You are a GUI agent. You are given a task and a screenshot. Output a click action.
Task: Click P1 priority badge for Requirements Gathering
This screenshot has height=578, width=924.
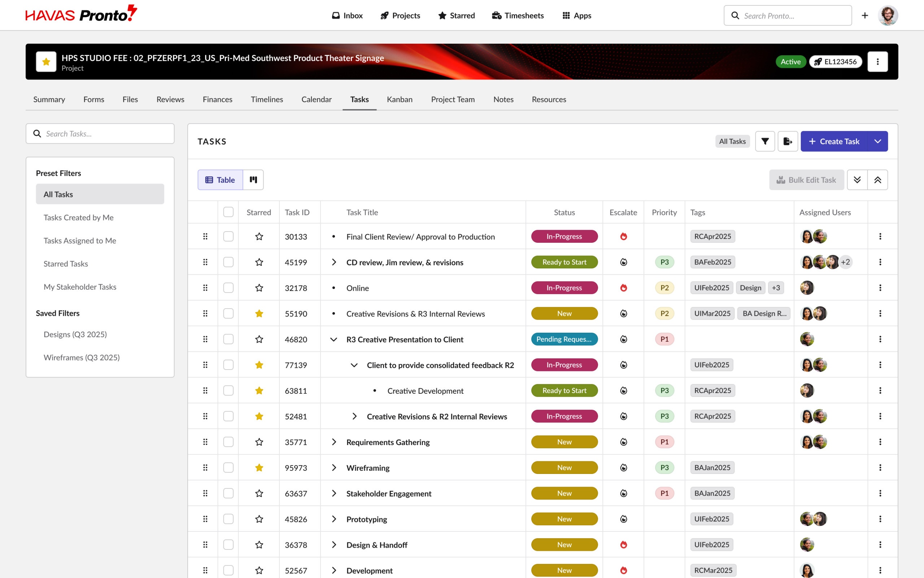[664, 442]
